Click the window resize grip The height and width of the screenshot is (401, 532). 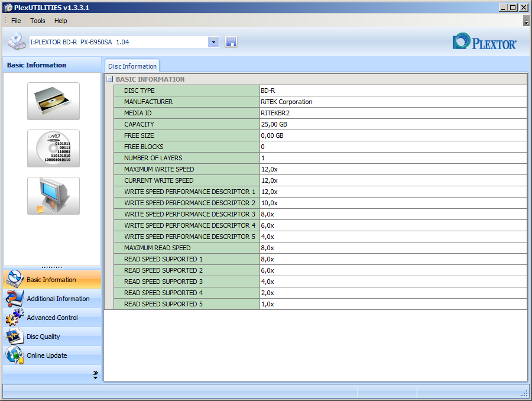[x=524, y=393]
